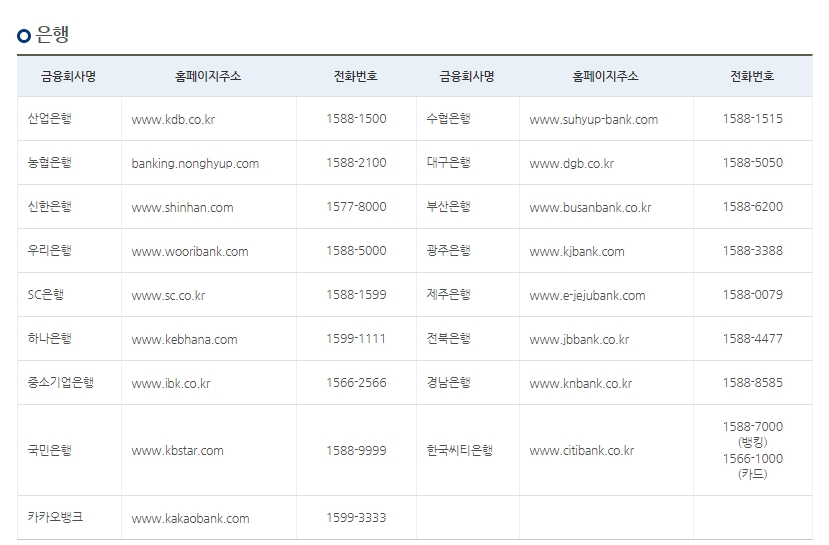Select phone number 1577-8000

[356, 206]
